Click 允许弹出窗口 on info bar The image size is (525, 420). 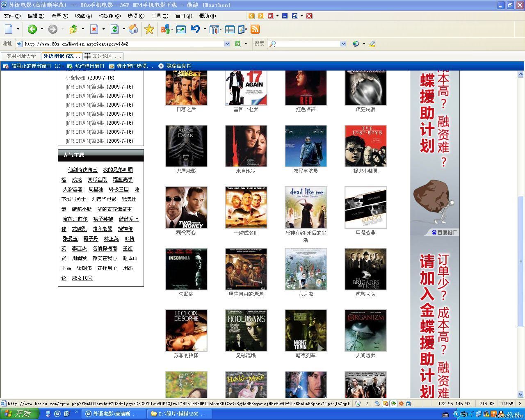coord(86,66)
